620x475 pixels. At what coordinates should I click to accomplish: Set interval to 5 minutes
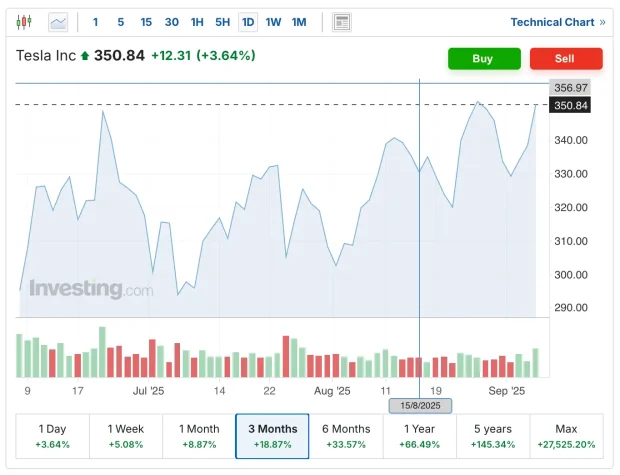point(121,22)
